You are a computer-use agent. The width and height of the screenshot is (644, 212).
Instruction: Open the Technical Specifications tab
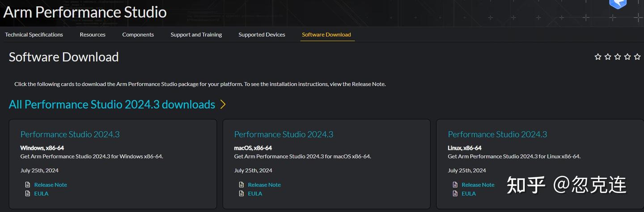coord(34,34)
